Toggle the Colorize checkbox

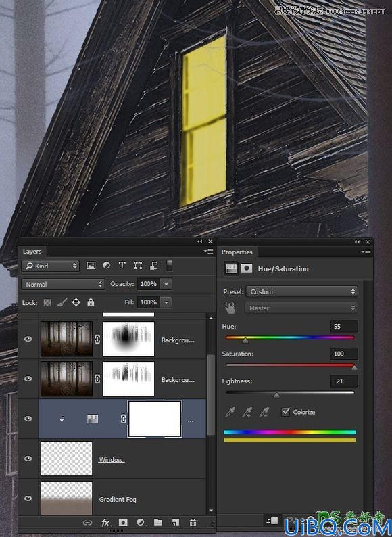tap(286, 412)
